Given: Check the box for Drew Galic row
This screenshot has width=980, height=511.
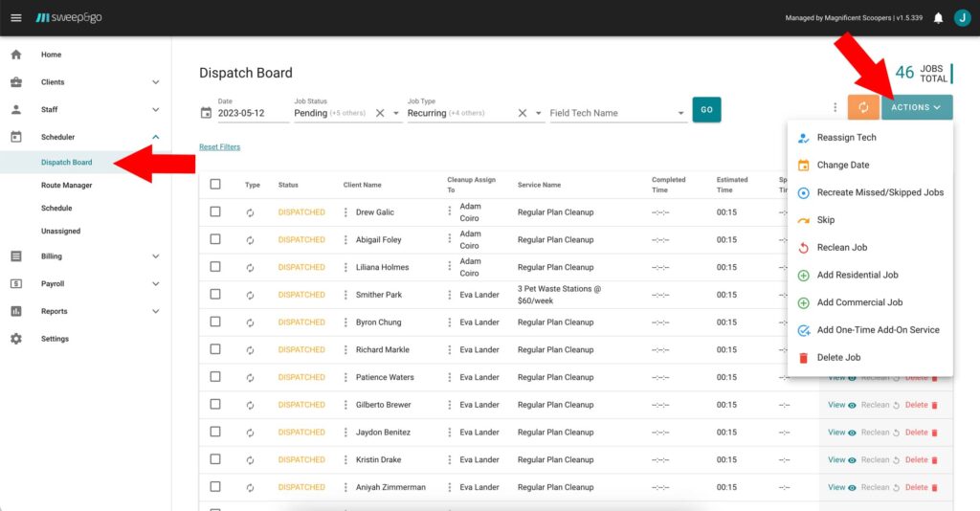Looking at the screenshot, I should tap(215, 212).
